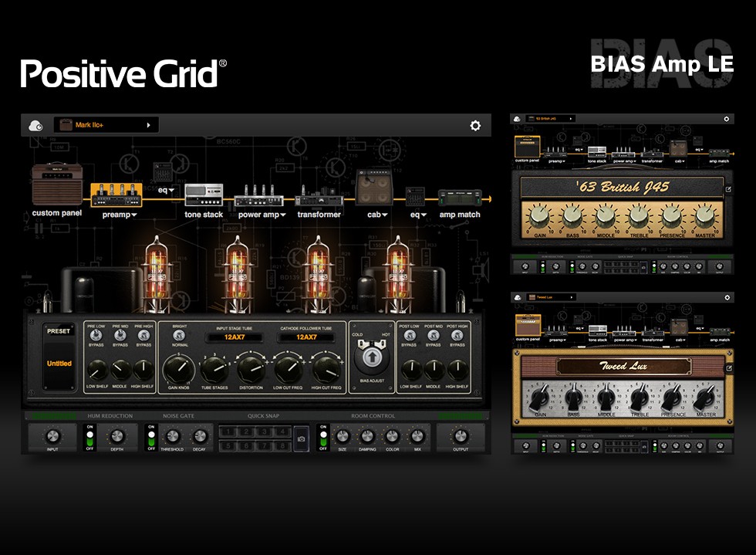Select cab icon in Tweed Lux window

679,327
